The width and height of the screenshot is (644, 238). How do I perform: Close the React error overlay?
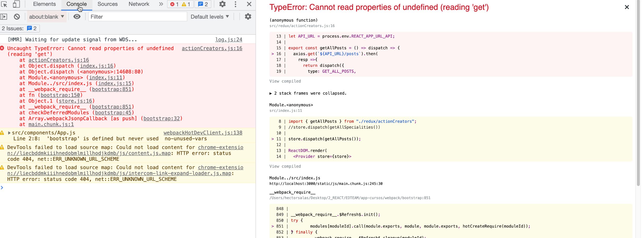coord(627,7)
